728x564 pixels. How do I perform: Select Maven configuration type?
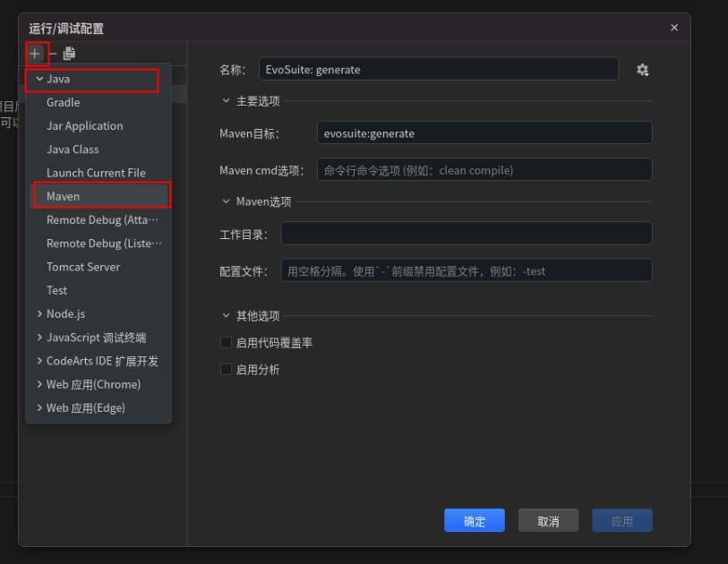[x=98, y=196]
